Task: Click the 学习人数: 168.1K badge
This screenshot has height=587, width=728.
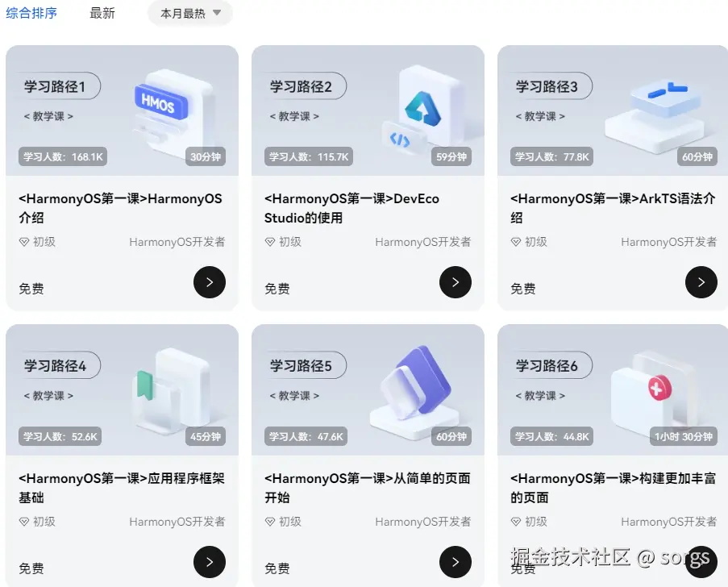Action: 63,157
